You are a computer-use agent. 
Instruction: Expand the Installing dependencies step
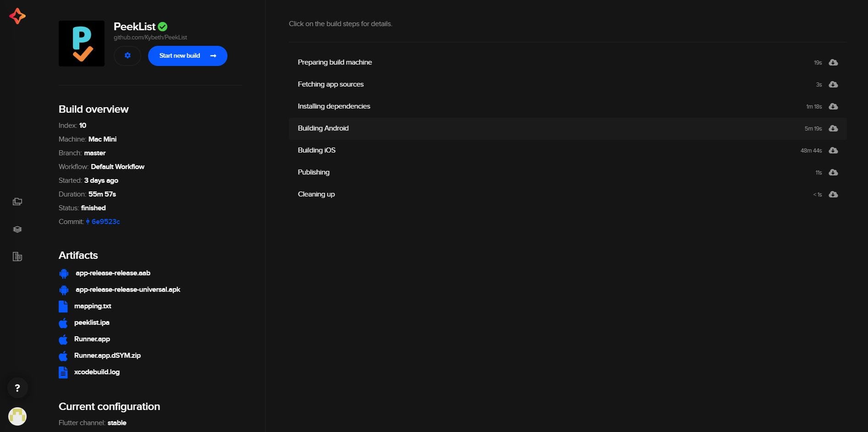point(568,106)
